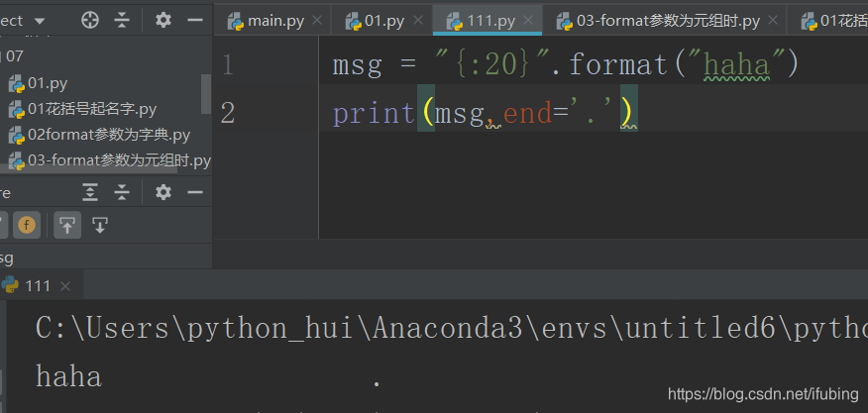
Task: Toggle autoscroll from source arrow-down icon
Action: click(x=100, y=226)
